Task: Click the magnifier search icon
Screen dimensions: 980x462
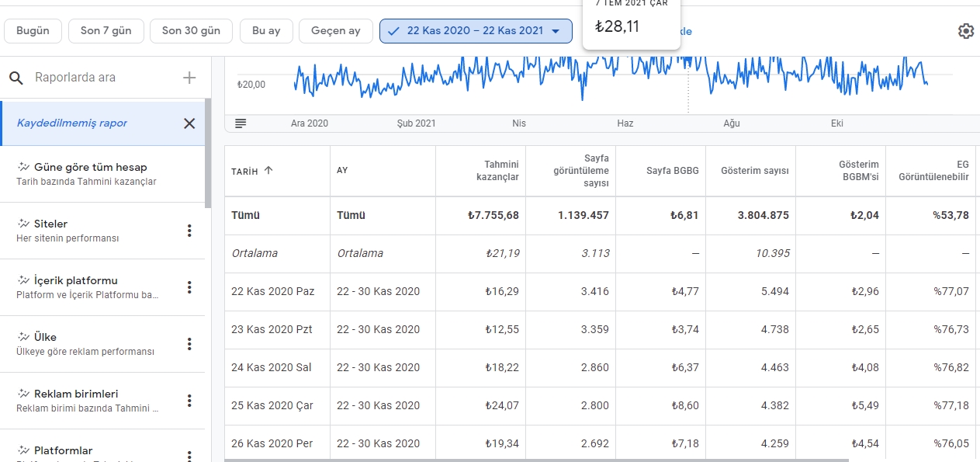Action: tap(16, 78)
